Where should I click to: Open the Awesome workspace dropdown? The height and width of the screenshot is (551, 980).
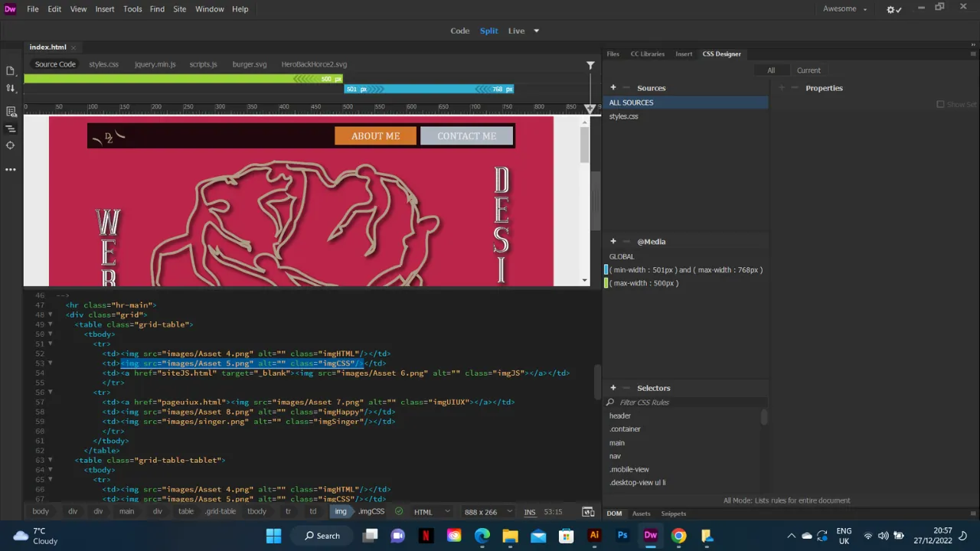click(x=844, y=9)
